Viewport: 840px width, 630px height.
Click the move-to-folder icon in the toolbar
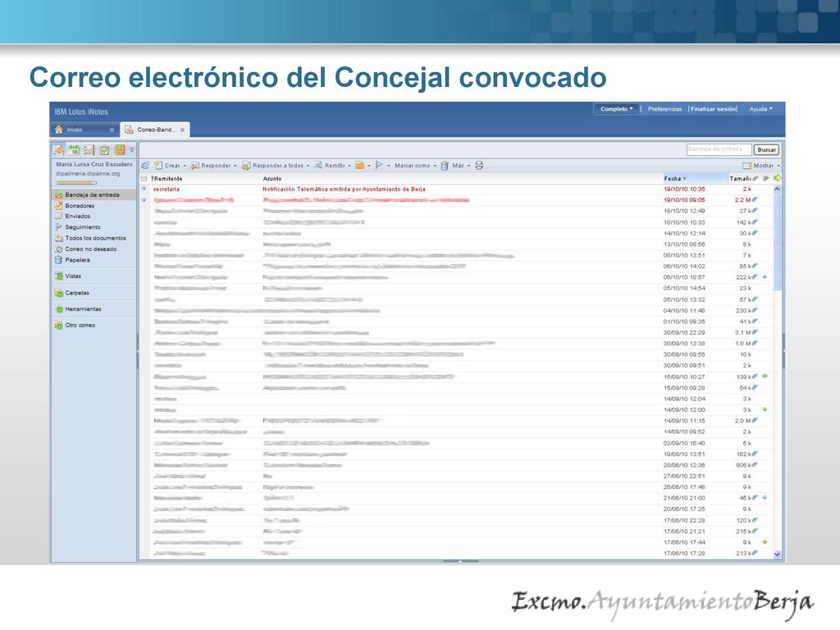360,166
